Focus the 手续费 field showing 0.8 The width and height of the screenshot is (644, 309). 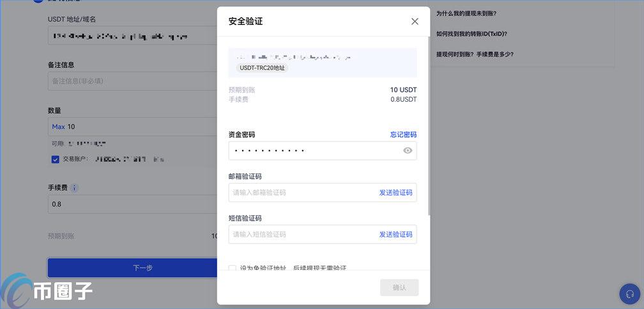[x=132, y=204]
